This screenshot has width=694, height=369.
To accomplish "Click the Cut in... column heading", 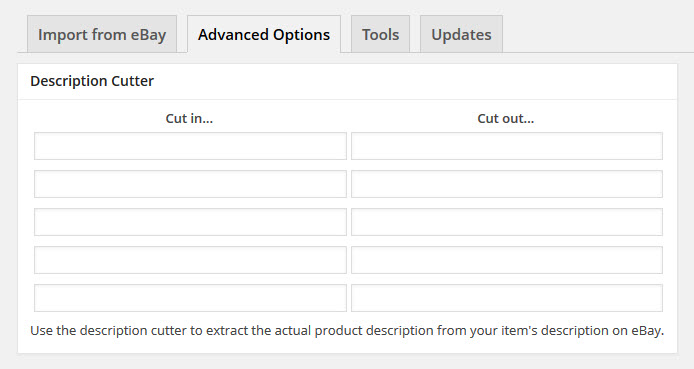I will tap(189, 119).
